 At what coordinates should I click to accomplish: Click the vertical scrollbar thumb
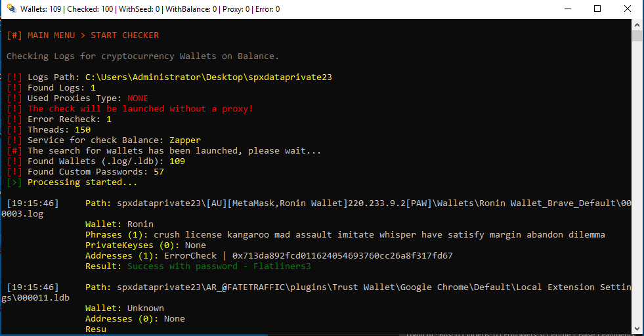coord(637,35)
